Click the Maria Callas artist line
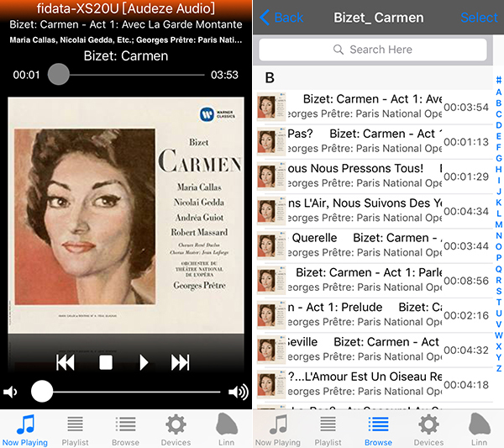 coord(126,40)
